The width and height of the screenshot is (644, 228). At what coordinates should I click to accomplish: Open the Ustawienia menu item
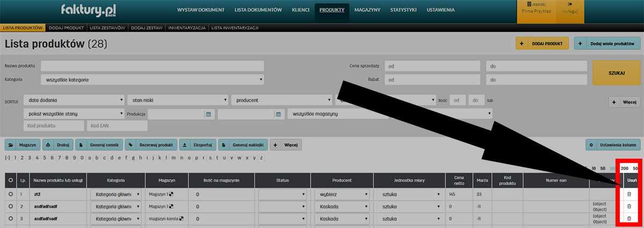441,10
